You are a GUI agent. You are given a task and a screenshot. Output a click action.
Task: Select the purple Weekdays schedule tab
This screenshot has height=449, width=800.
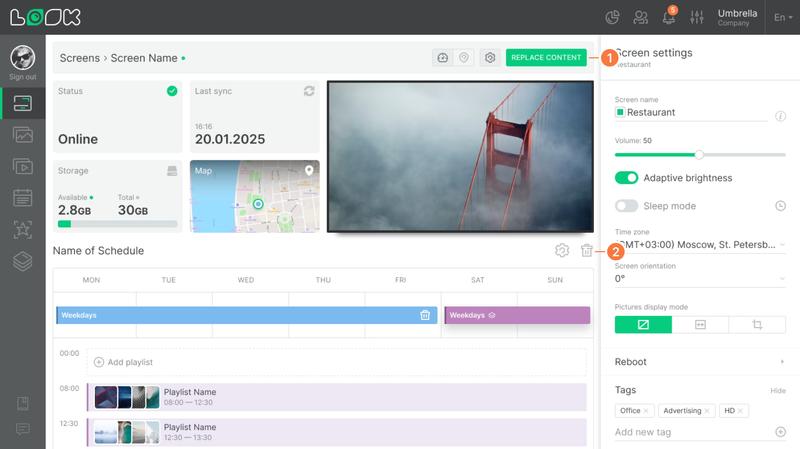517,315
